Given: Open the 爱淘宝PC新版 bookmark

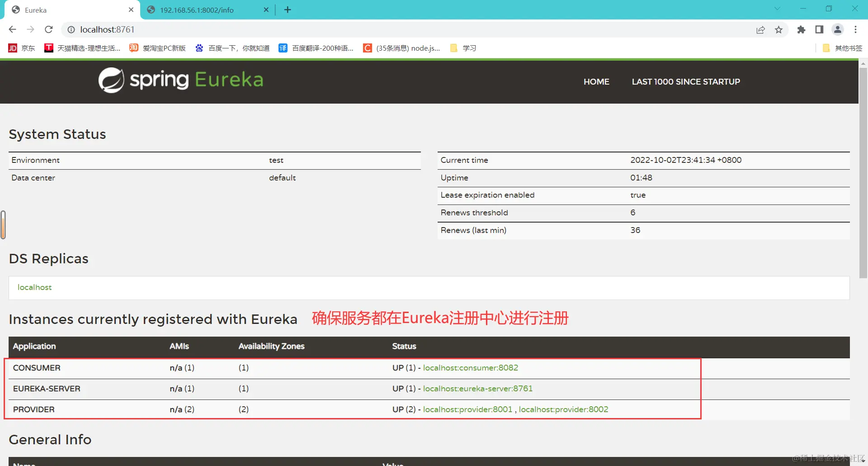Looking at the screenshot, I should [157, 48].
